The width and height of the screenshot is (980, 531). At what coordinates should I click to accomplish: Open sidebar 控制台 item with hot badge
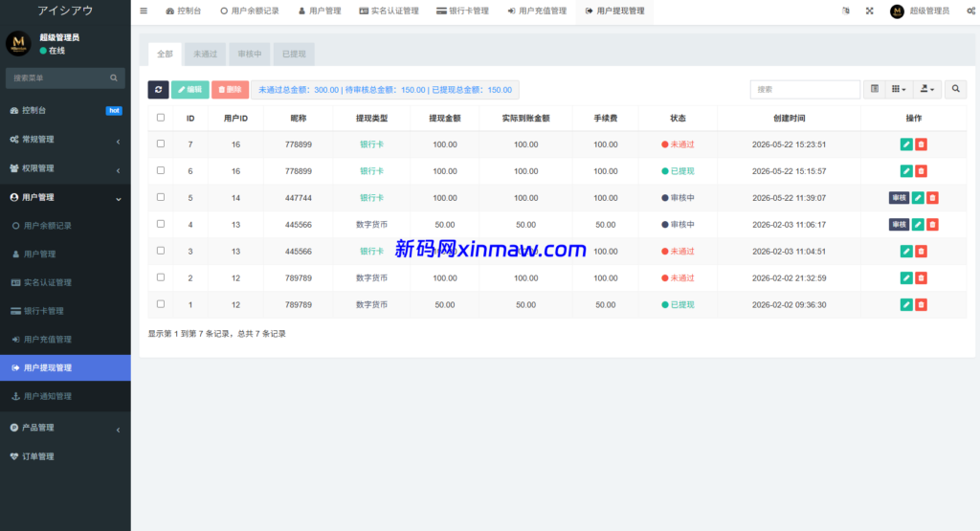66,111
